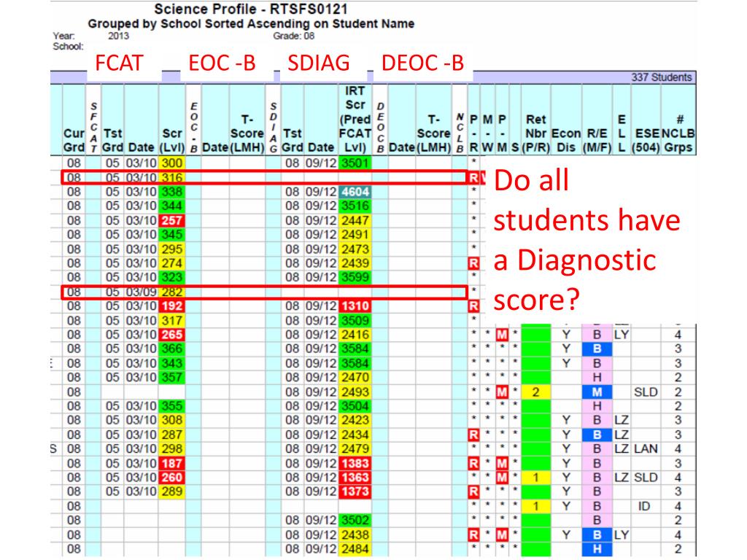Click the LAN ESE cell
Viewport: 747px width, 560px height.
[x=646, y=449]
